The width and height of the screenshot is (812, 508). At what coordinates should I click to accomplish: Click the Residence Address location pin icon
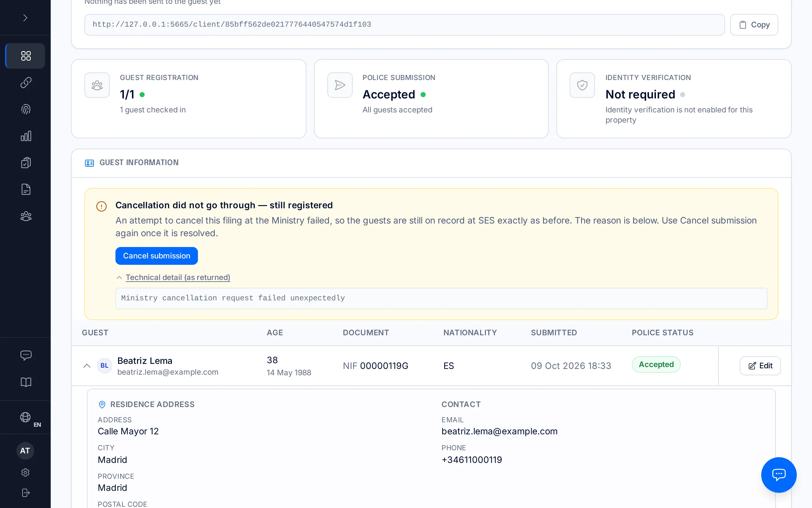pos(102,404)
